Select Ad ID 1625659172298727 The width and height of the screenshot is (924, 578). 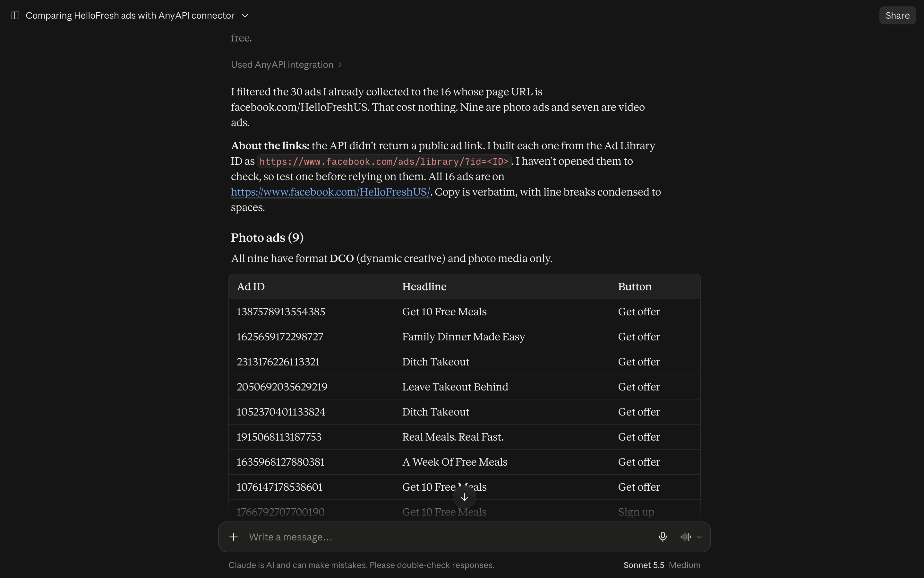click(x=280, y=337)
